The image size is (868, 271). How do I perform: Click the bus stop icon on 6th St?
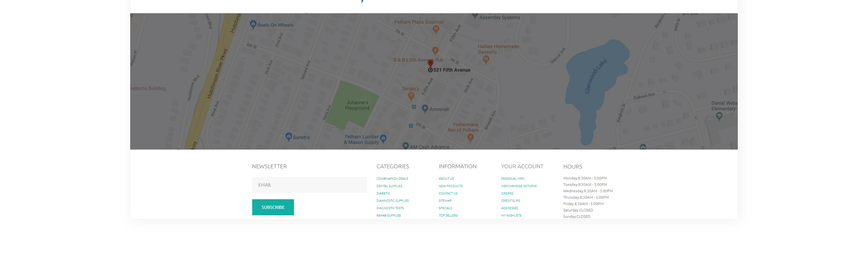tap(411, 125)
